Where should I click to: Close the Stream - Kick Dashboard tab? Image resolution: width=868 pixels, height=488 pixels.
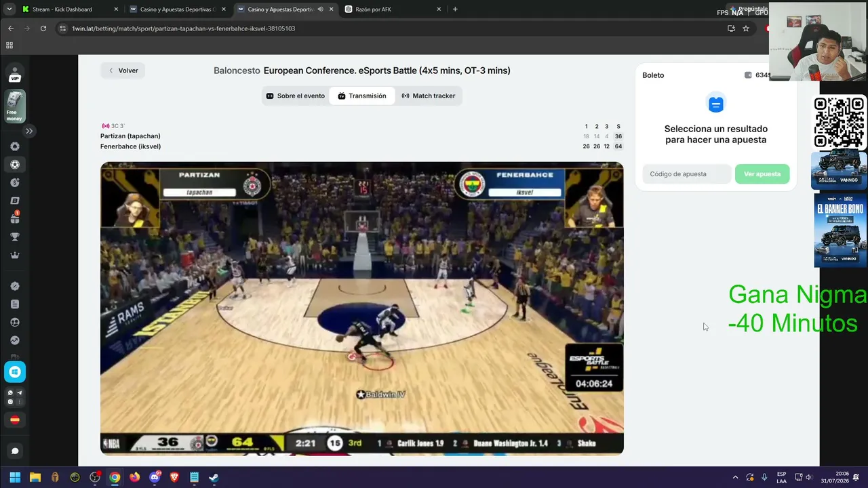[x=116, y=9]
